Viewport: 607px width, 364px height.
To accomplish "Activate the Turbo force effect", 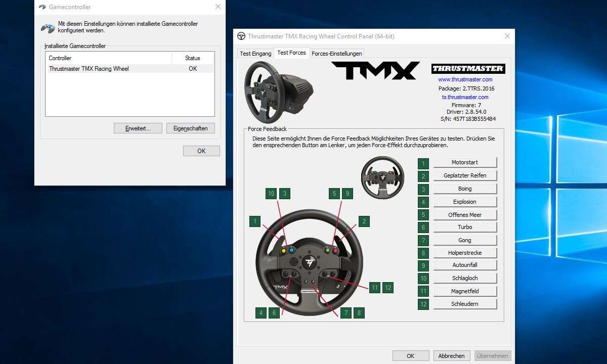I will point(465,227).
